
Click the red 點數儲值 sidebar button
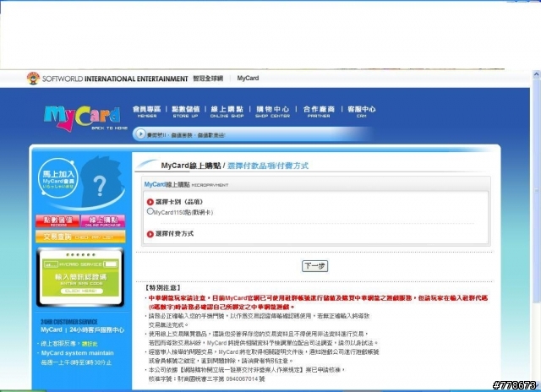pyautogui.click(x=57, y=221)
